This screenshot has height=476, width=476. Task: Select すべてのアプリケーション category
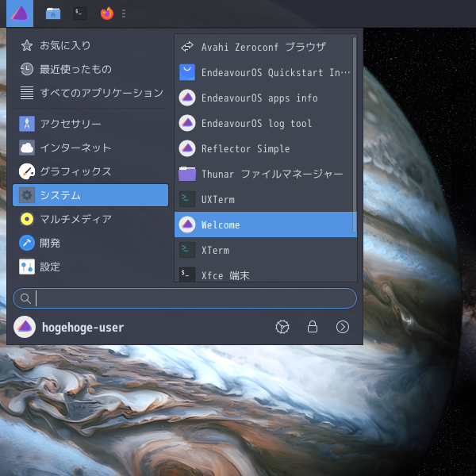[90, 93]
